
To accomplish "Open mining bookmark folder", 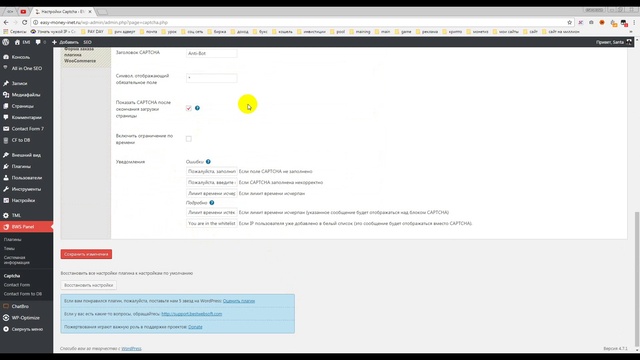I will [x=360, y=31].
